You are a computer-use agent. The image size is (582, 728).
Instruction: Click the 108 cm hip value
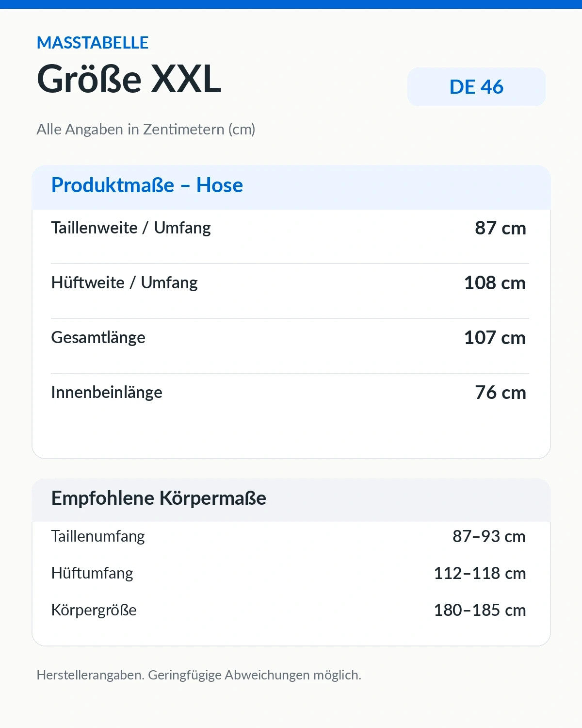click(495, 282)
